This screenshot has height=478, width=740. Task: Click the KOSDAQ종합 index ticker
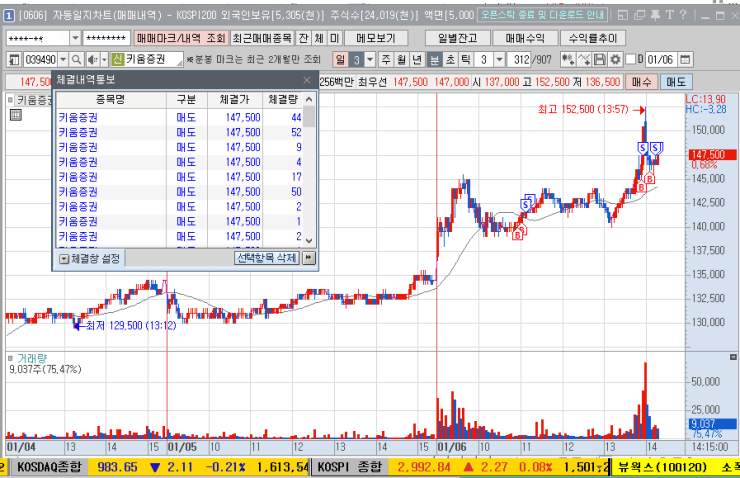[50, 467]
